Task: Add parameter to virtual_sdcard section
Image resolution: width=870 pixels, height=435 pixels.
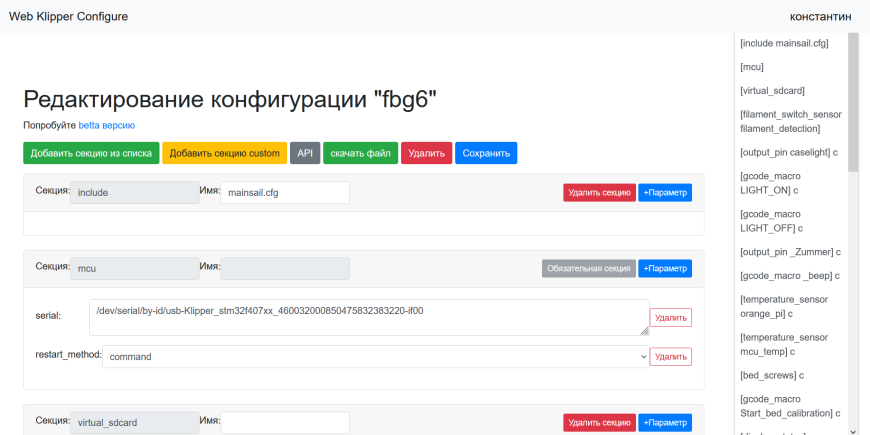Action: pos(665,422)
